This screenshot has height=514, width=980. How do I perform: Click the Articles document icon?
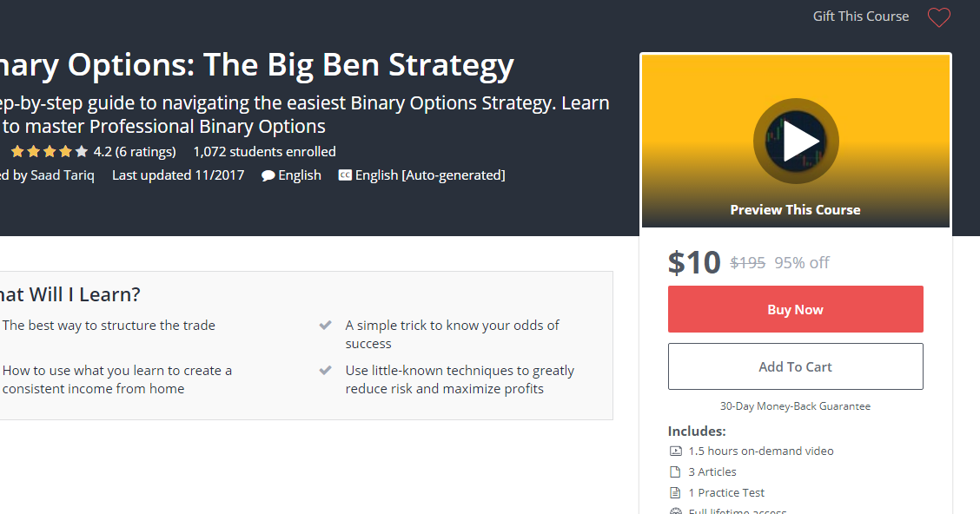point(675,472)
